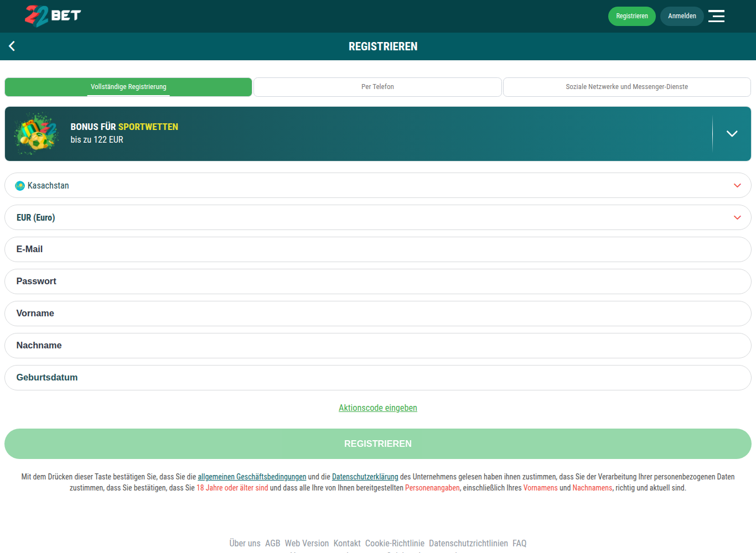Click the 'BONUS FÜR SPORTWETTEN' heading
This screenshot has height=553, width=756.
coord(125,127)
